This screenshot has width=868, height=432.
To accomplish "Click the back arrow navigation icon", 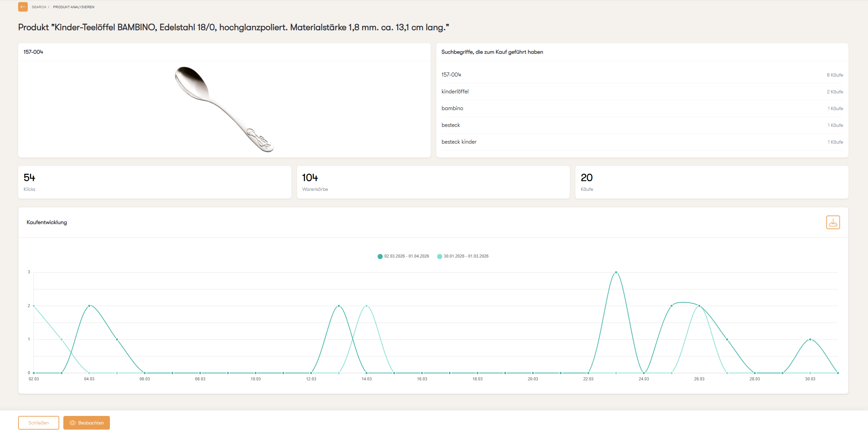I will [x=23, y=7].
